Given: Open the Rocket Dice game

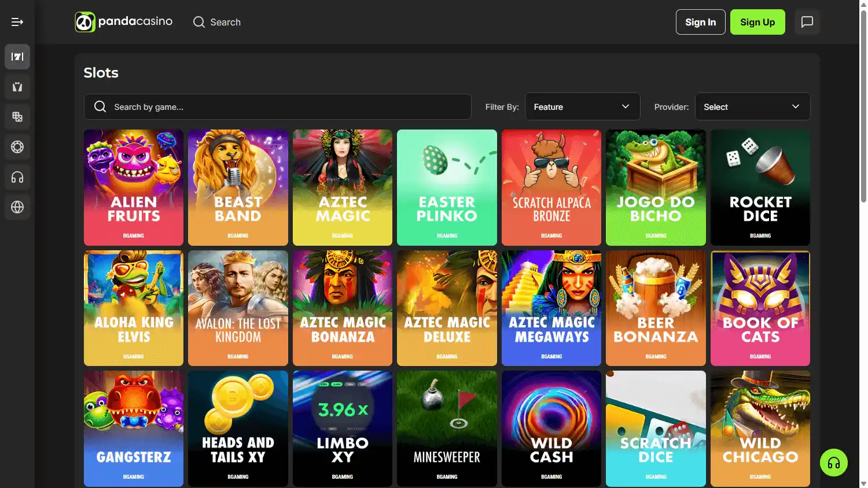Looking at the screenshot, I should coord(760,187).
